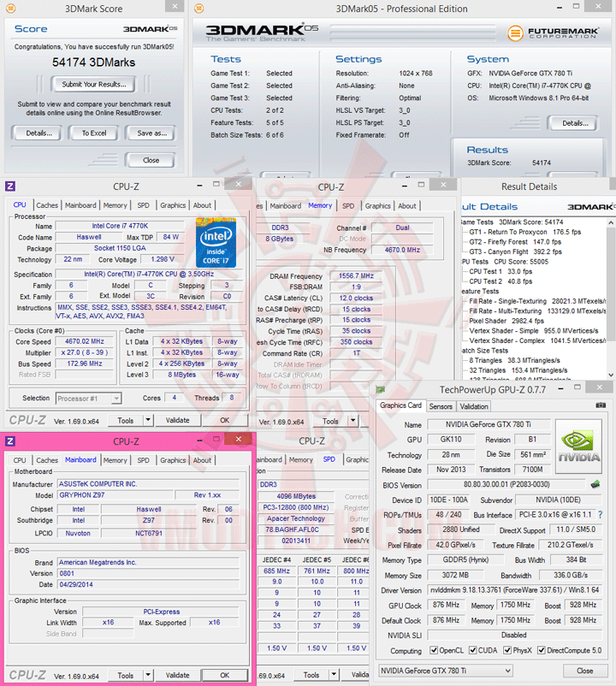Open About tab in CPU-Z Mainboard window
Viewport: 616px width, 686px height.
(202, 460)
